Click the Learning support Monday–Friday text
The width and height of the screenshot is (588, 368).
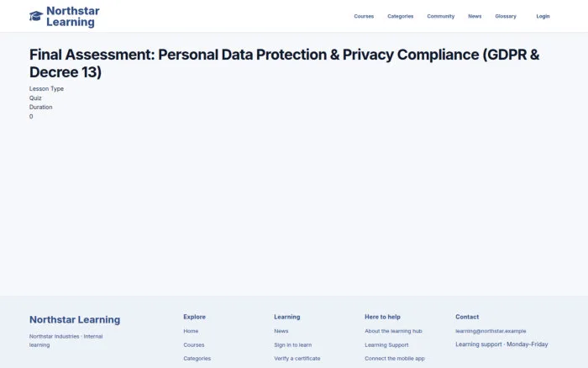coord(501,344)
